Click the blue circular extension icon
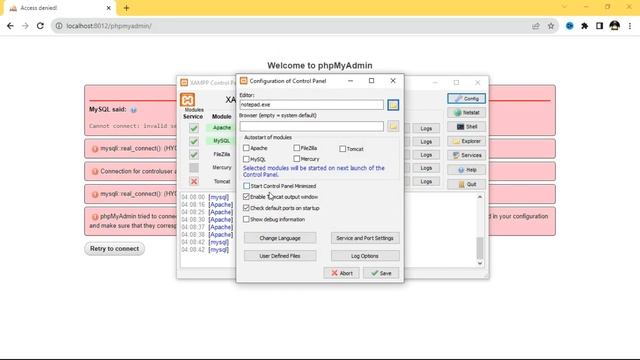Image resolution: width=640 pixels, height=360 pixels. (x=569, y=26)
